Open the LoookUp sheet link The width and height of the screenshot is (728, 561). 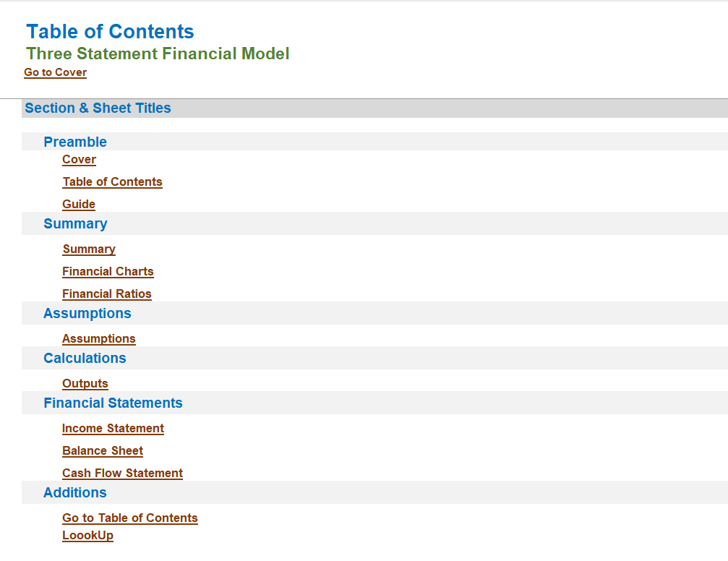tap(87, 536)
